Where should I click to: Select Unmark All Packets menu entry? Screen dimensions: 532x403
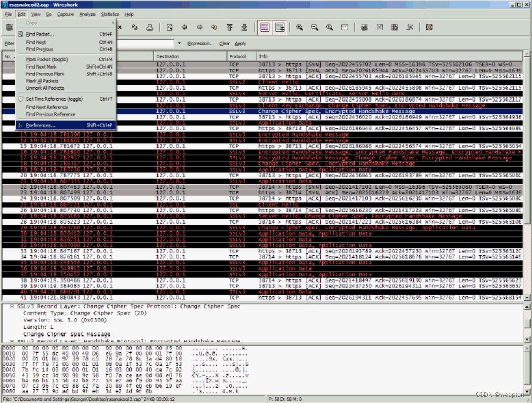tap(66, 88)
